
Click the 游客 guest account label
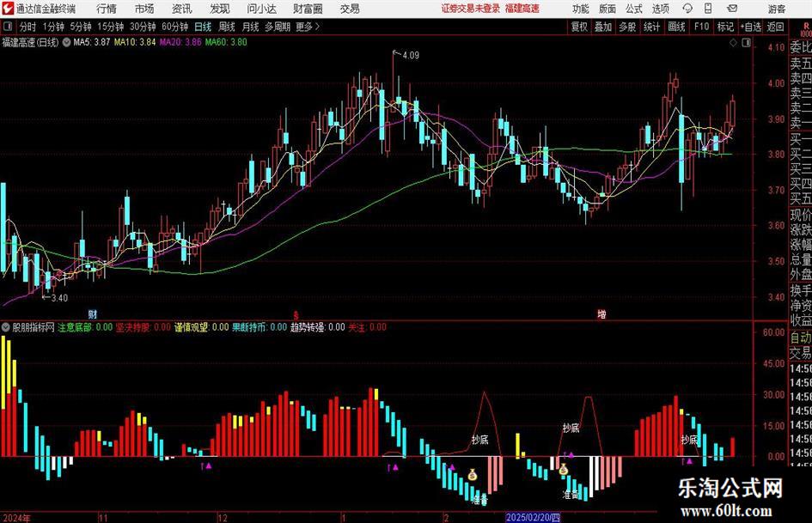click(777, 9)
